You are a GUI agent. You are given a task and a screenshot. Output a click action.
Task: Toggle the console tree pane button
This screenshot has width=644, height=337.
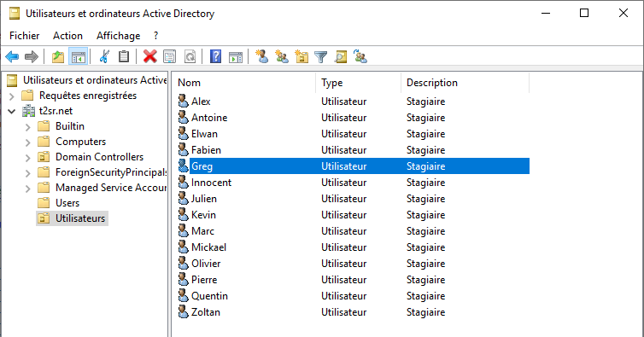pos(78,56)
